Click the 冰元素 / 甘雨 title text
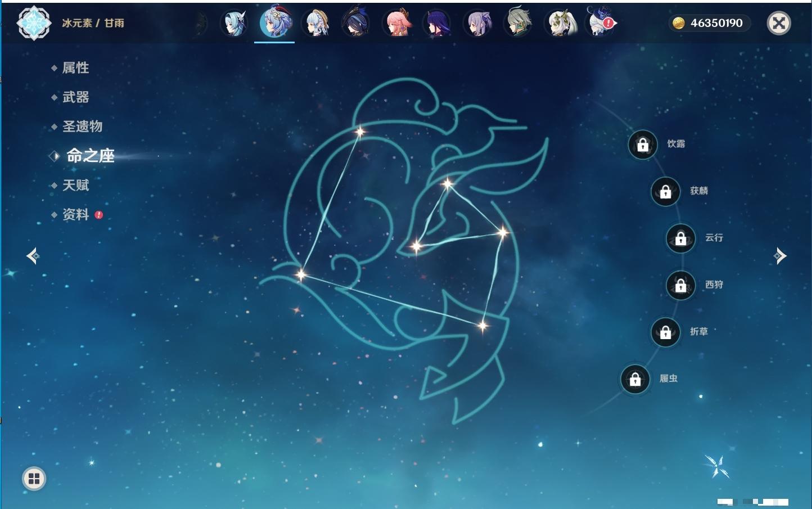The height and width of the screenshot is (509, 812). [x=93, y=23]
